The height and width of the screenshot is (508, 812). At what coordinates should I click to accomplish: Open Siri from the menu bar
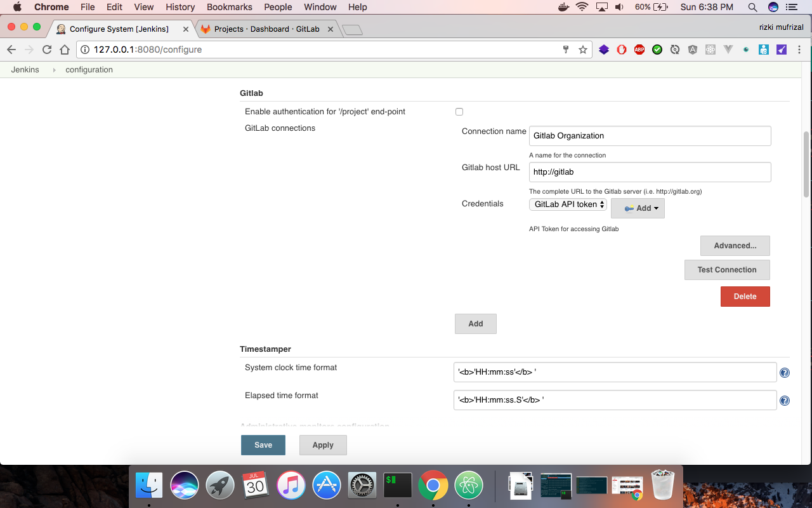point(773,7)
